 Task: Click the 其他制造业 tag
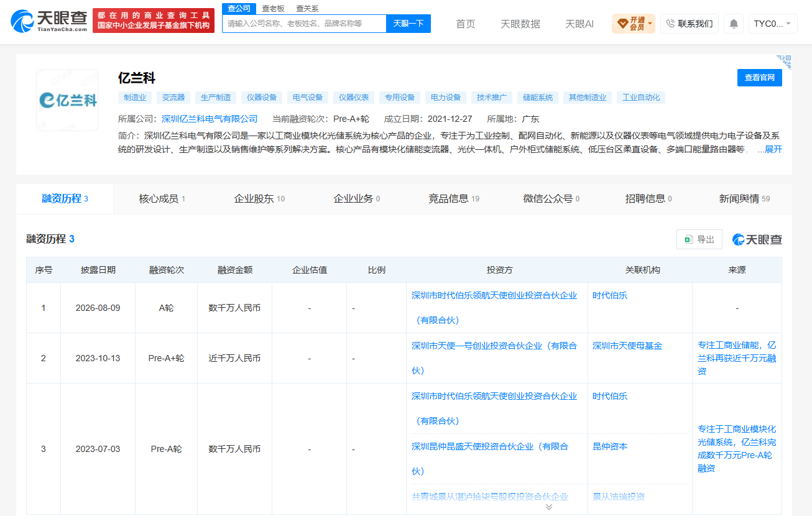coord(588,98)
